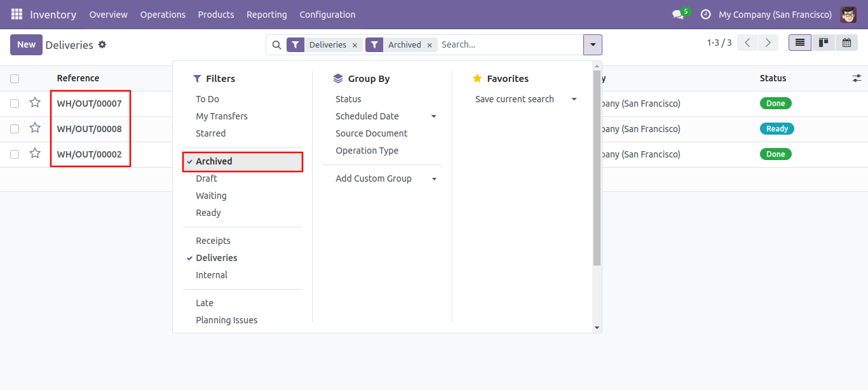Tick the WH/OUT/00008 row checkbox

(x=15, y=129)
